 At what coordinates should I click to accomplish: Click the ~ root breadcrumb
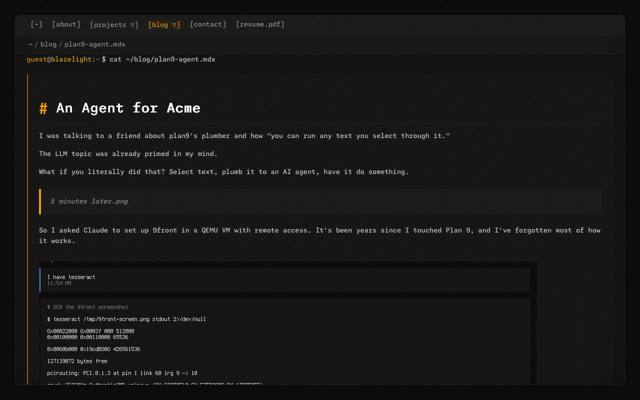pos(31,45)
